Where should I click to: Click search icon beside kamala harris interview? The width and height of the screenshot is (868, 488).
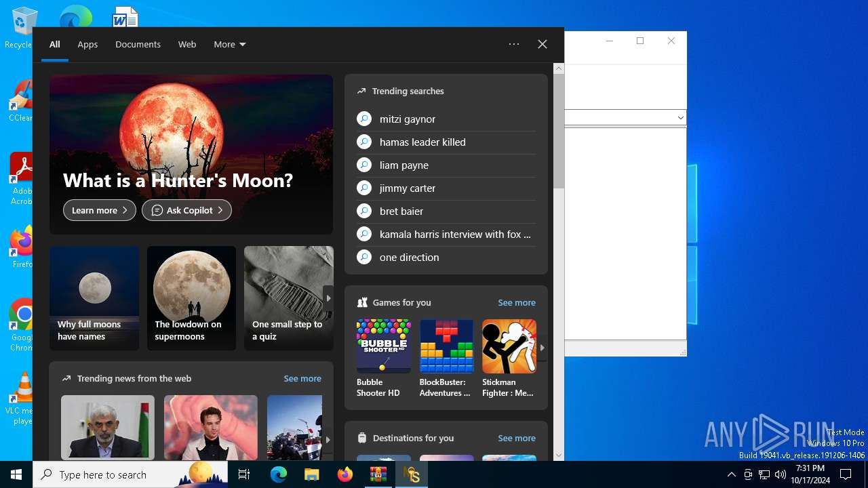pyautogui.click(x=364, y=235)
